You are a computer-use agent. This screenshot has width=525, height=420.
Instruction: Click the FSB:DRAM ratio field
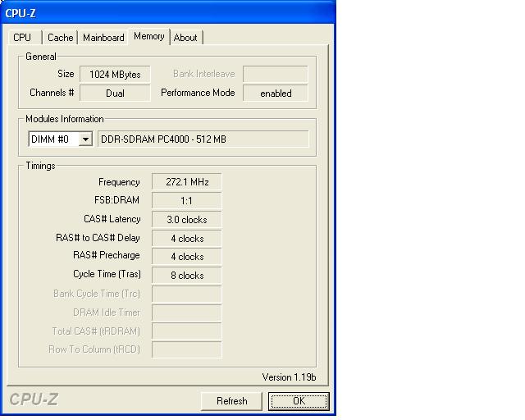pos(187,201)
